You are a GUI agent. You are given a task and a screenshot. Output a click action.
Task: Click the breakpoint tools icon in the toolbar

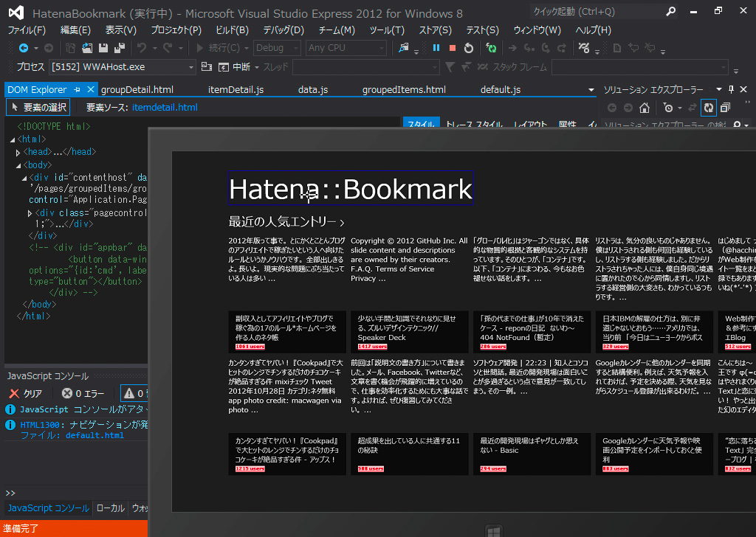(x=584, y=48)
